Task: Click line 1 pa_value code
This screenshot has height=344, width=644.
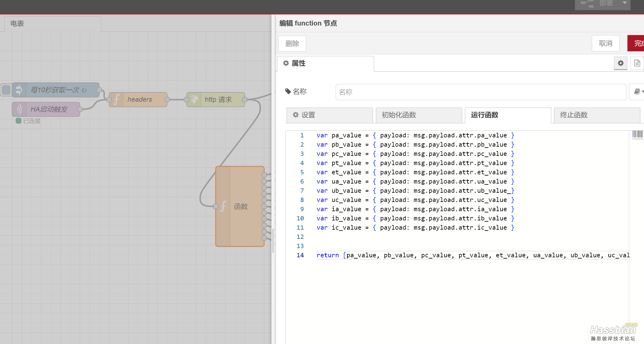Action: point(416,135)
